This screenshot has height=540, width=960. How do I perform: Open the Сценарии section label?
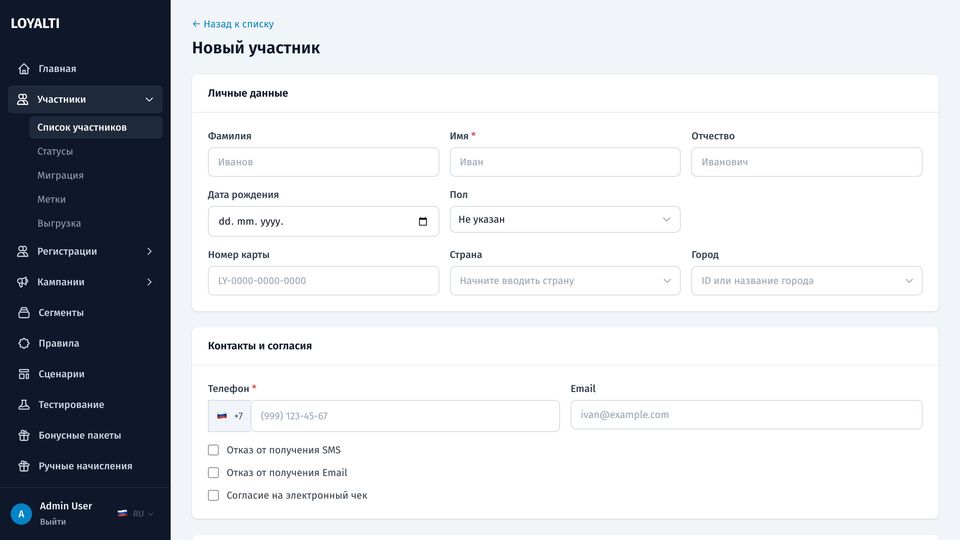tap(61, 374)
